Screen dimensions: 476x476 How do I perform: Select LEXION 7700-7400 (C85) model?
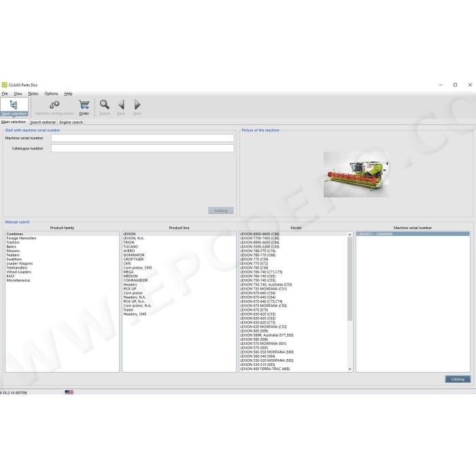click(293, 238)
